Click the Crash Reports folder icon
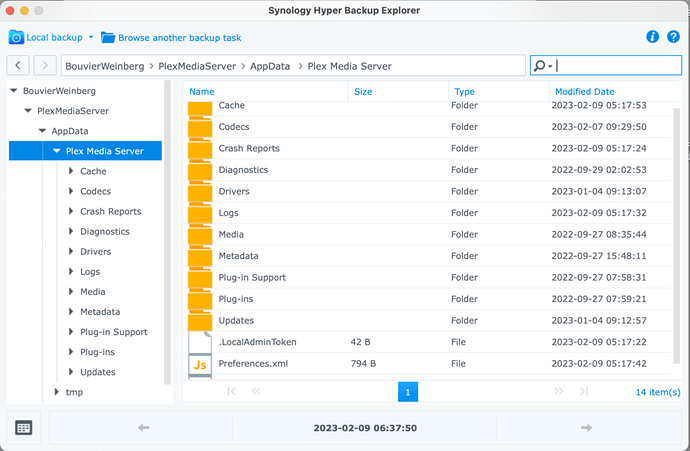Viewport: 690px width, 451px height. point(200,149)
